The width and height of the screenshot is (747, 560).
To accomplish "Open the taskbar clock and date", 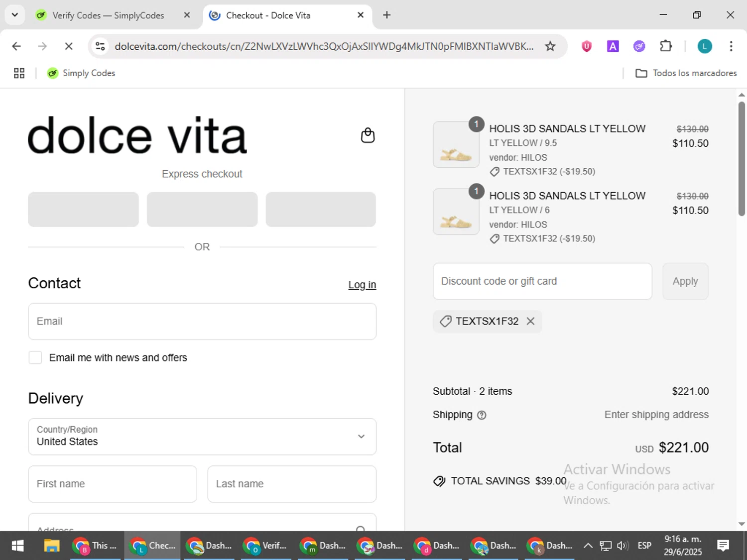I will click(683, 546).
